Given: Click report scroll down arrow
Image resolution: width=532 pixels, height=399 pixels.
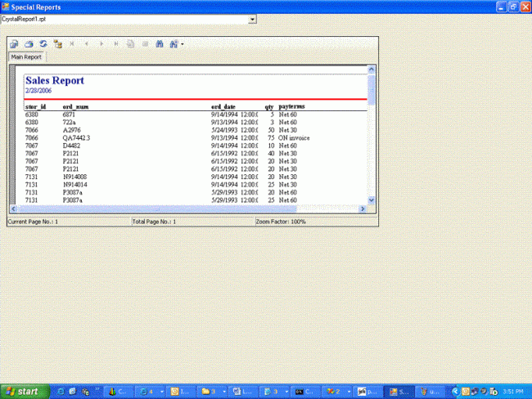Looking at the screenshot, I should 372,200.
